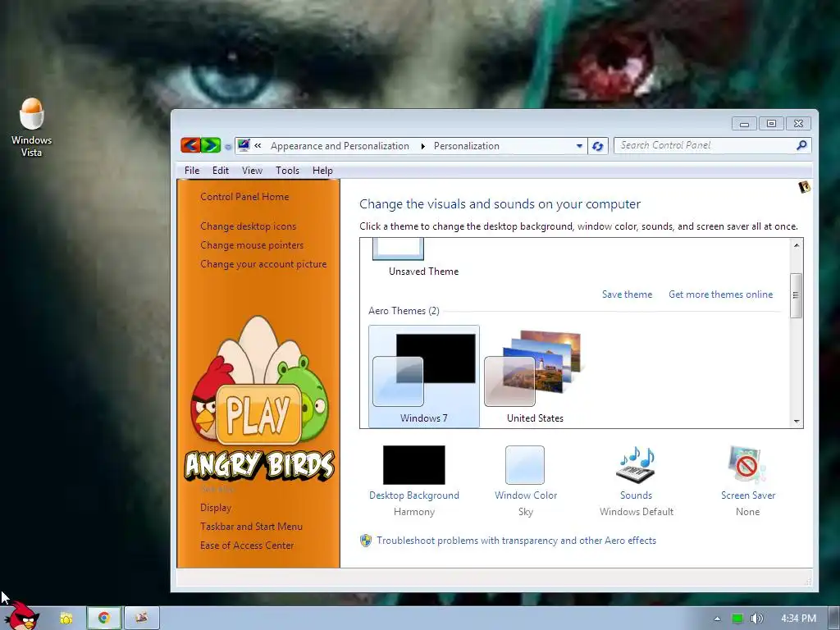Click the shield icon beside Troubleshoot link
This screenshot has height=630, width=840.
366,540
